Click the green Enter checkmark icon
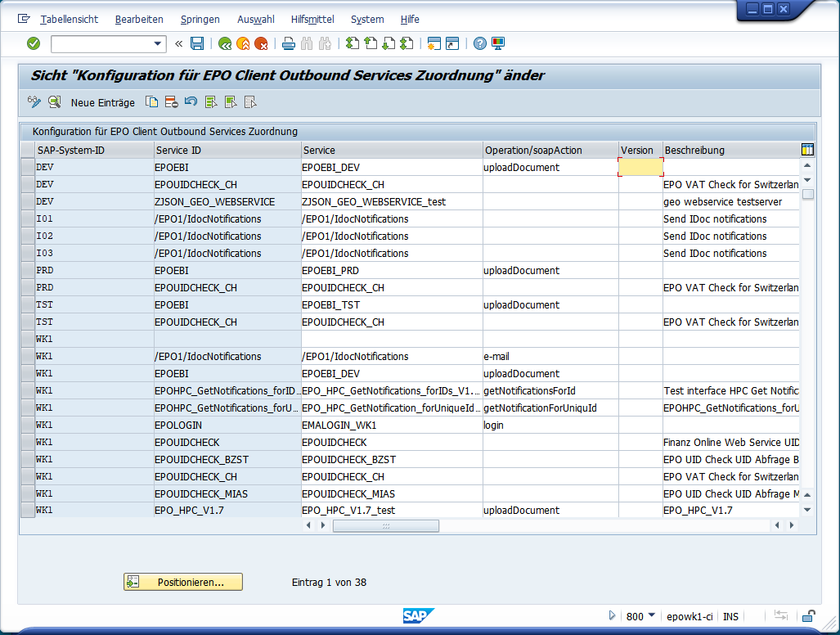 pos(34,43)
